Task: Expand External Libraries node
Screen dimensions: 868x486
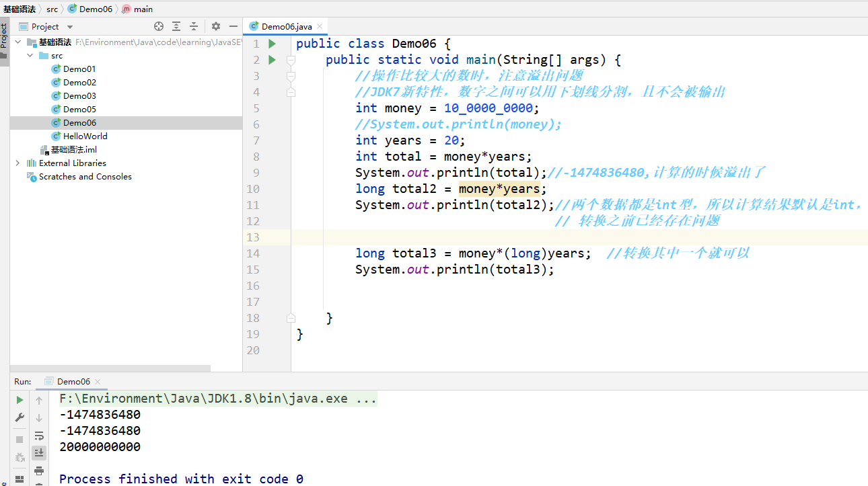Action: tap(17, 163)
